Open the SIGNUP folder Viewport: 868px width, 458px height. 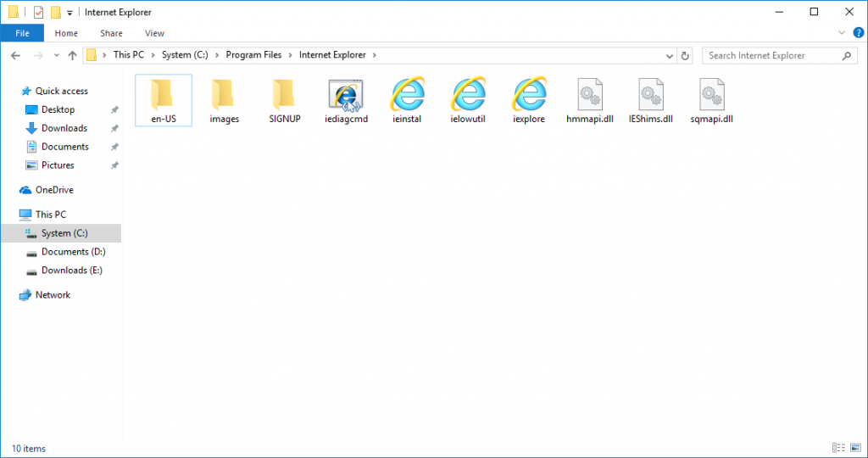285,100
